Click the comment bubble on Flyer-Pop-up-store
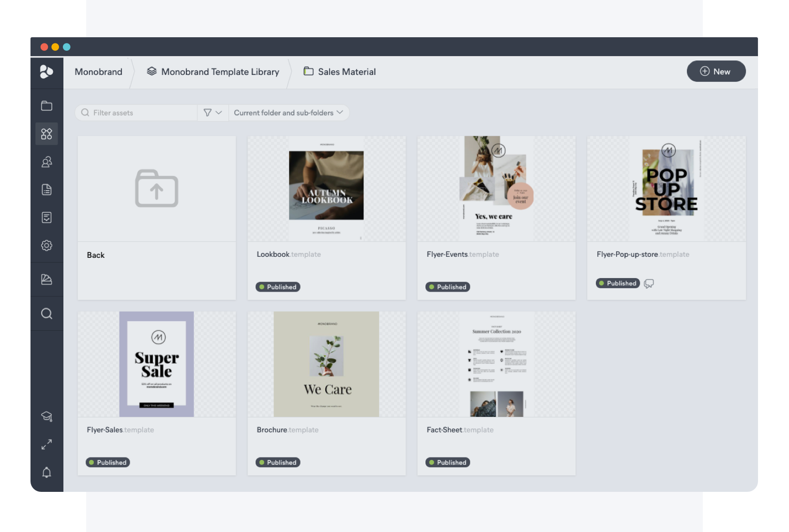 (649, 284)
